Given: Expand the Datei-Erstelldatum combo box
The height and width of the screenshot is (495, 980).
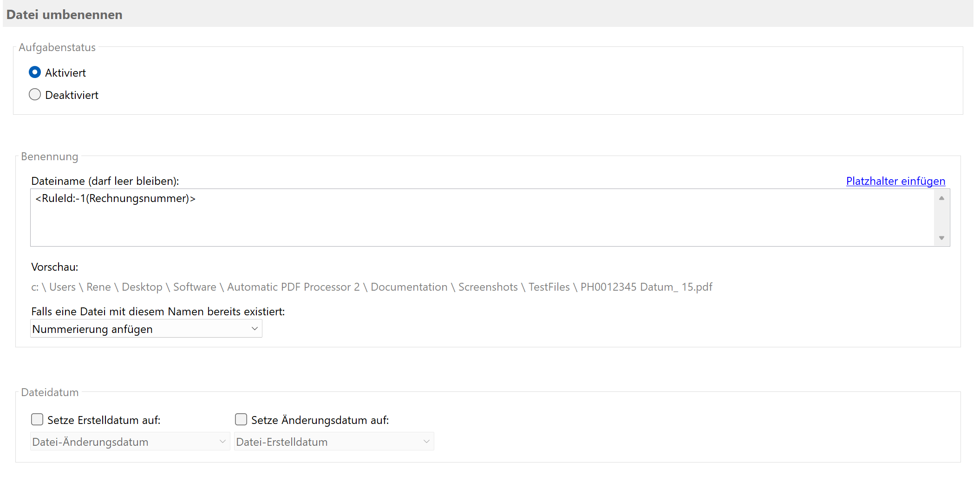Looking at the screenshot, I should [333, 442].
